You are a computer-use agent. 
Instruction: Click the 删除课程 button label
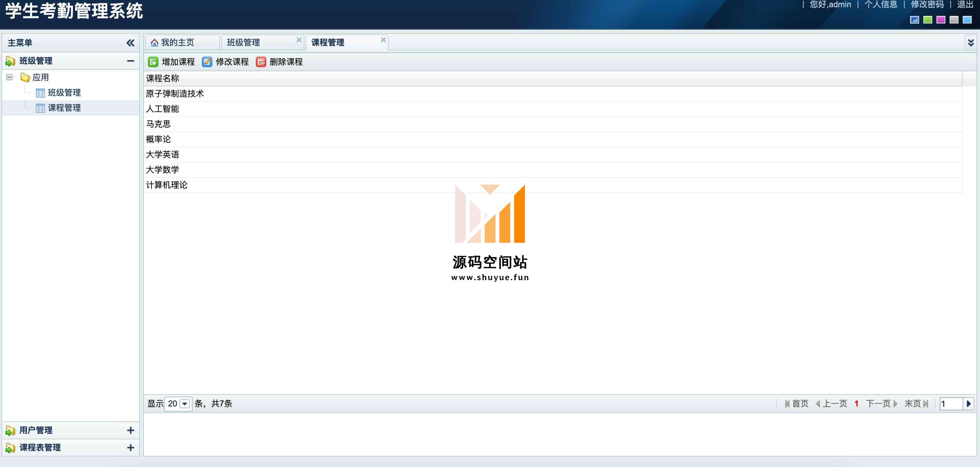286,62
